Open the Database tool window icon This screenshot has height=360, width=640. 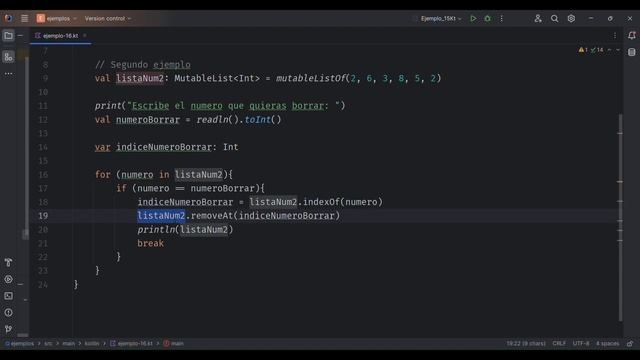click(x=631, y=52)
